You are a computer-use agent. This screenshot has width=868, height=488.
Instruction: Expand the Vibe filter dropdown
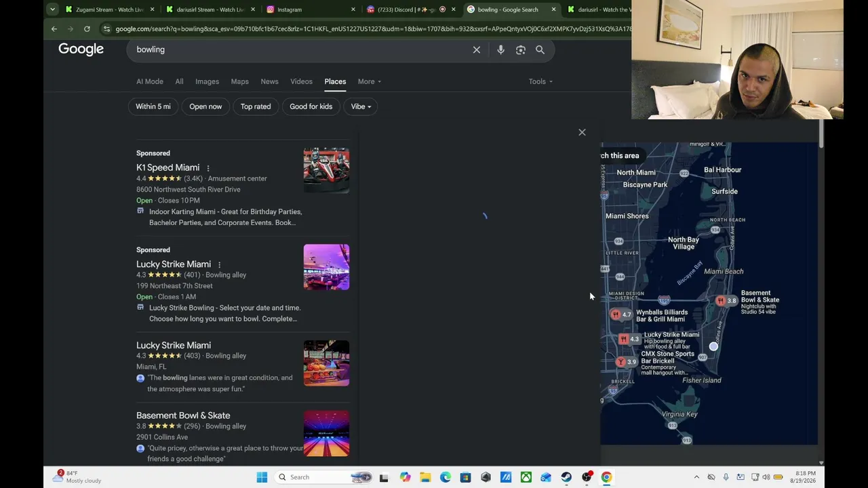361,106
